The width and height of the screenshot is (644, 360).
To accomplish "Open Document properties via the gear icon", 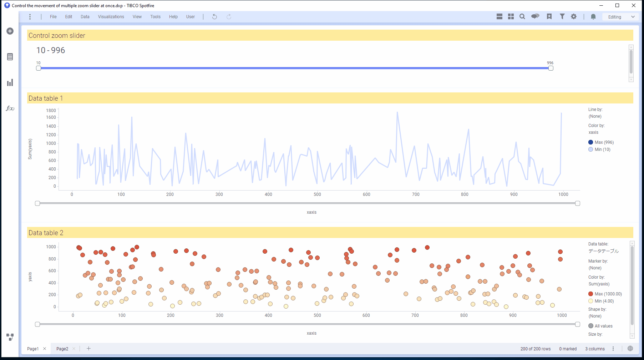I will [574, 16].
